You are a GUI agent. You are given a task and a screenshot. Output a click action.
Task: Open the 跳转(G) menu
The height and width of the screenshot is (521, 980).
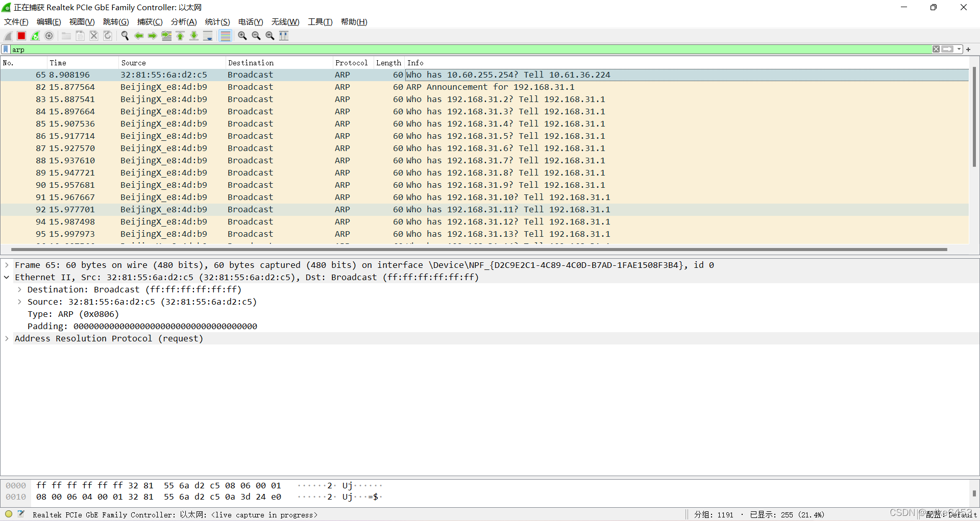[116, 22]
